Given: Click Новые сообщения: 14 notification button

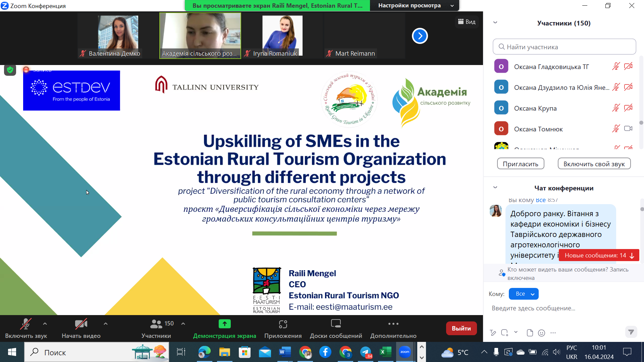Looking at the screenshot, I should (x=599, y=255).
